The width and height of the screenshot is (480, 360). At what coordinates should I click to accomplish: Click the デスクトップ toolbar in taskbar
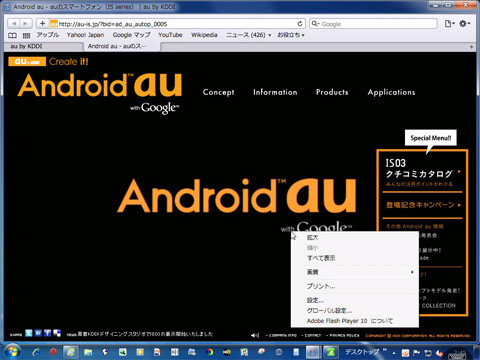click(x=362, y=352)
